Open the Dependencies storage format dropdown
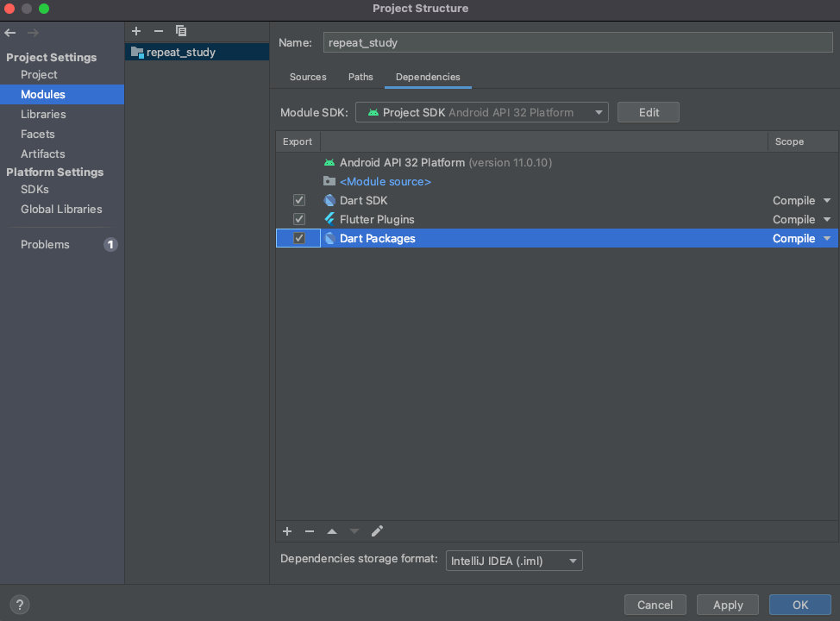 point(573,560)
